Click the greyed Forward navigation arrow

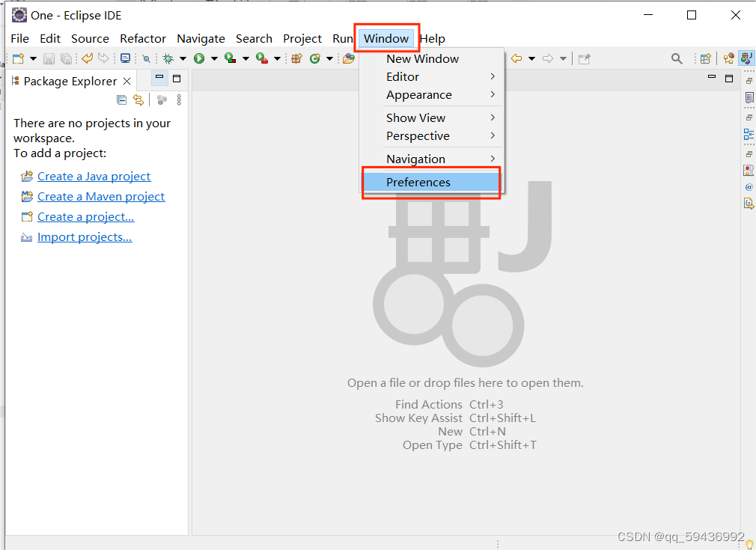548,59
